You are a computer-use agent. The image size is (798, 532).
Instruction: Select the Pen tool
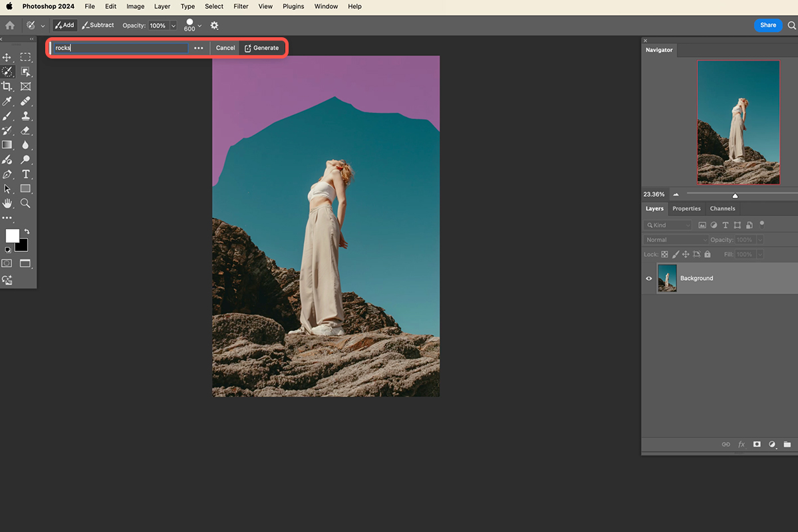(x=7, y=174)
